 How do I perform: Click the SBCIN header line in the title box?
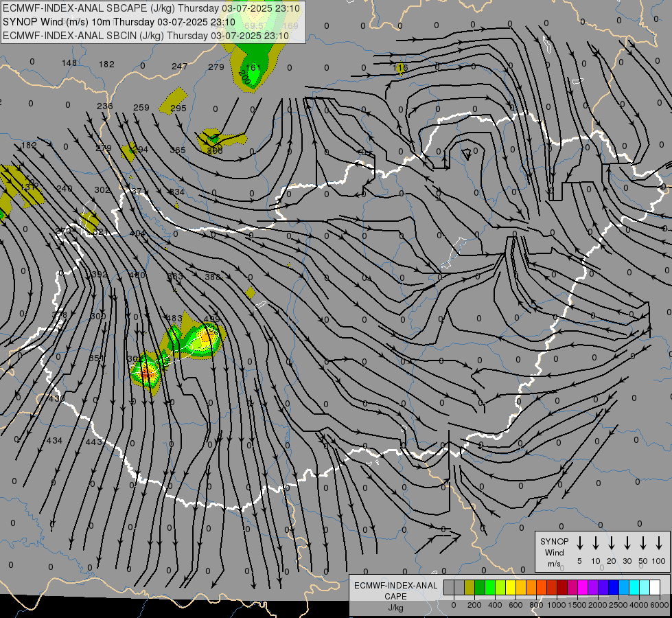[146, 36]
